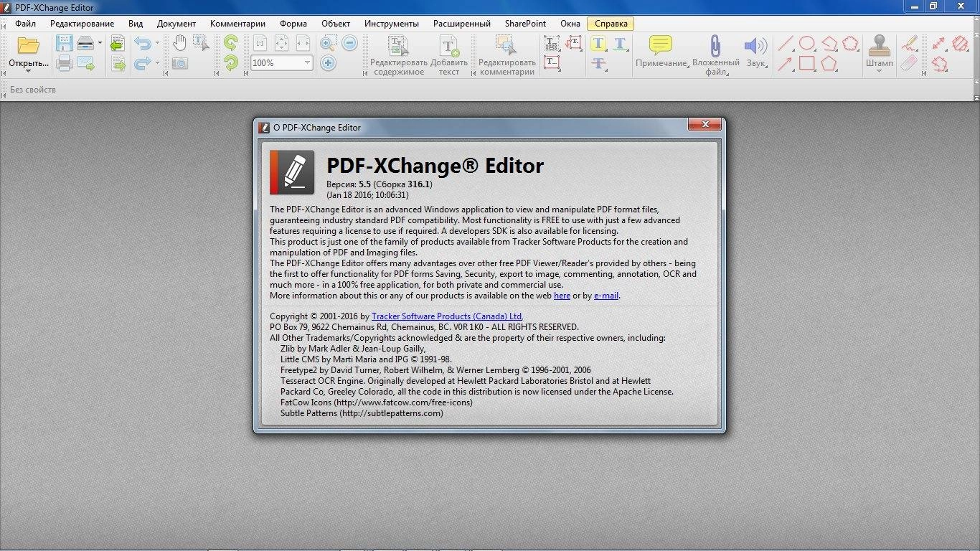Viewport: 980px width, 551px height.
Task: Rotate view counterclockwise with upper green arrow
Action: pos(230,43)
